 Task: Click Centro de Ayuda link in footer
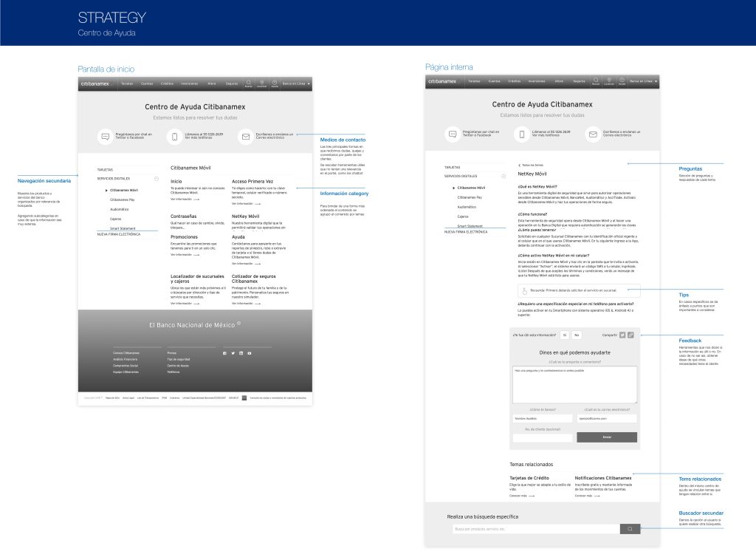coord(178,366)
